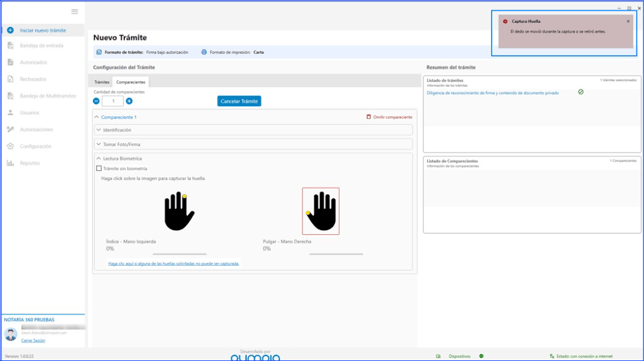Image resolution: width=644 pixels, height=361 pixels.
Task: Click Índice Mano Izquierda progress bar
Action: 179,254
